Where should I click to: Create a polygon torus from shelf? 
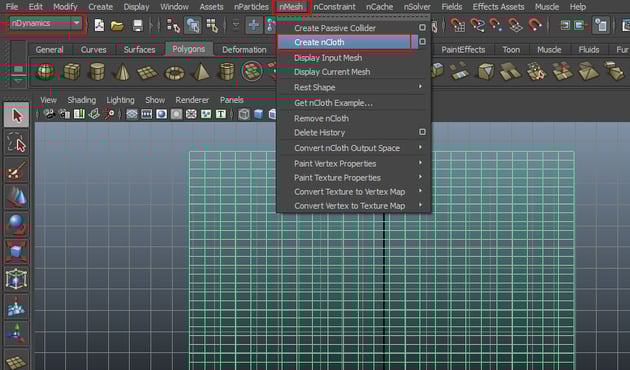tap(174, 72)
